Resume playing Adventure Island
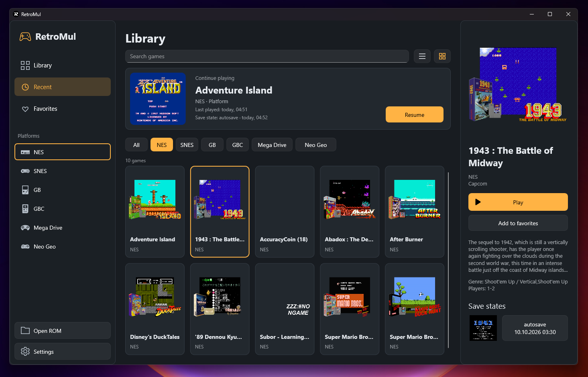 tap(415, 115)
